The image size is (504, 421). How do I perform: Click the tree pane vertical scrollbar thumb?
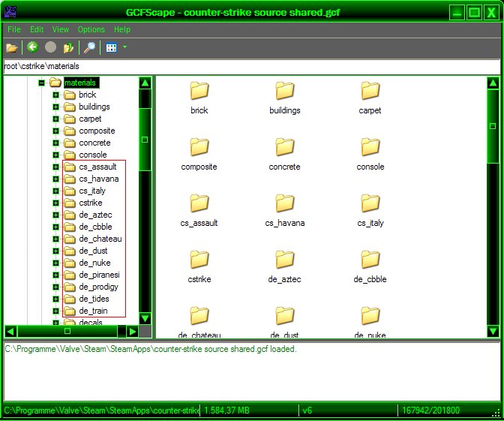click(x=145, y=140)
